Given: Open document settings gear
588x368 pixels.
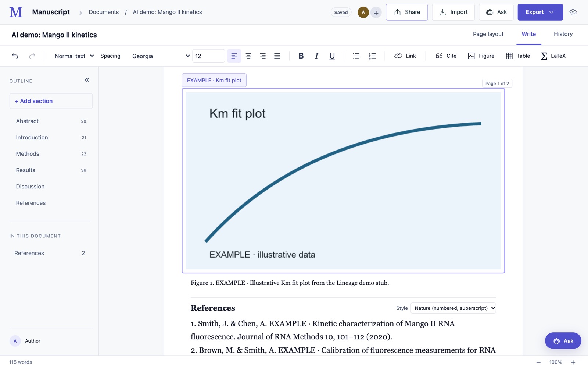Looking at the screenshot, I should pyautogui.click(x=573, y=12).
